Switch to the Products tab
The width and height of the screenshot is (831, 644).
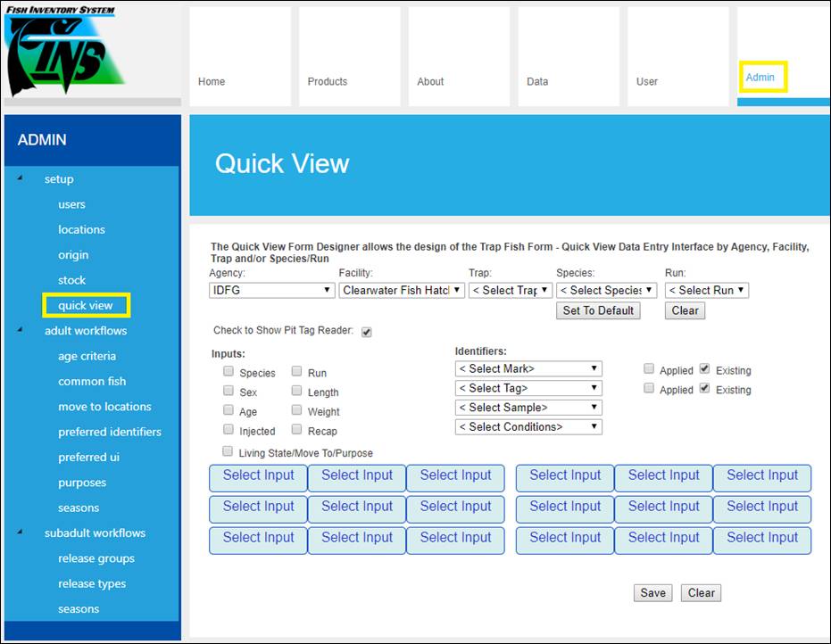pyautogui.click(x=328, y=81)
